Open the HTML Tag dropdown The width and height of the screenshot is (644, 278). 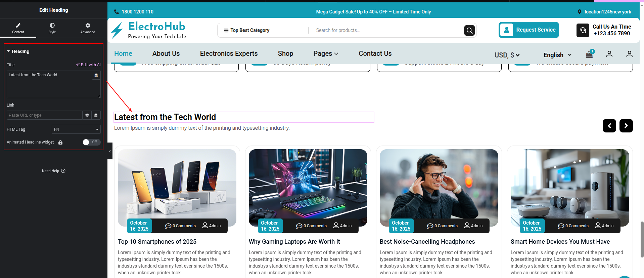pos(76,129)
